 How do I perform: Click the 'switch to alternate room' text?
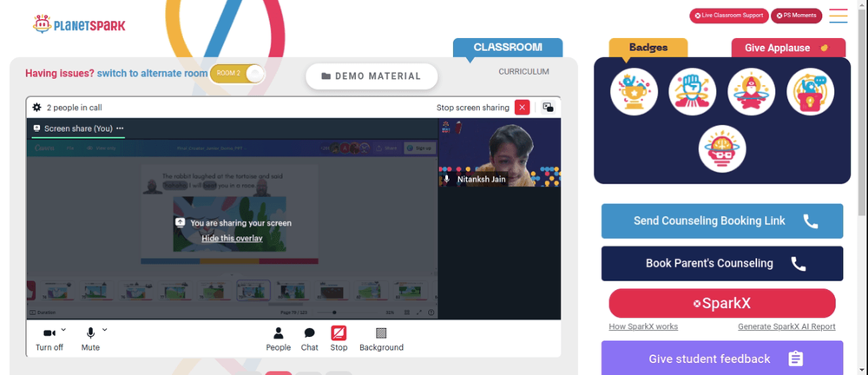152,73
